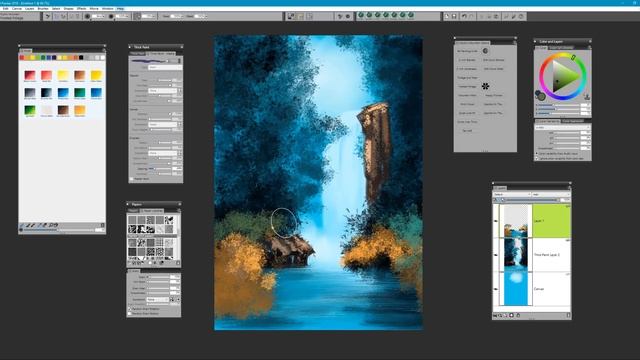Click the Redo arrow icon in toolbar
Image resolution: width=640 pixels, height=360 pixels.
click(471, 16)
